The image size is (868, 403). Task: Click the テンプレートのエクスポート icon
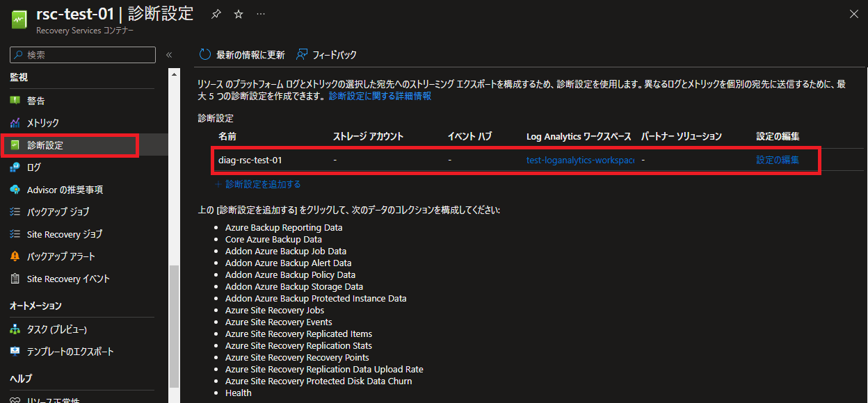coord(15,351)
